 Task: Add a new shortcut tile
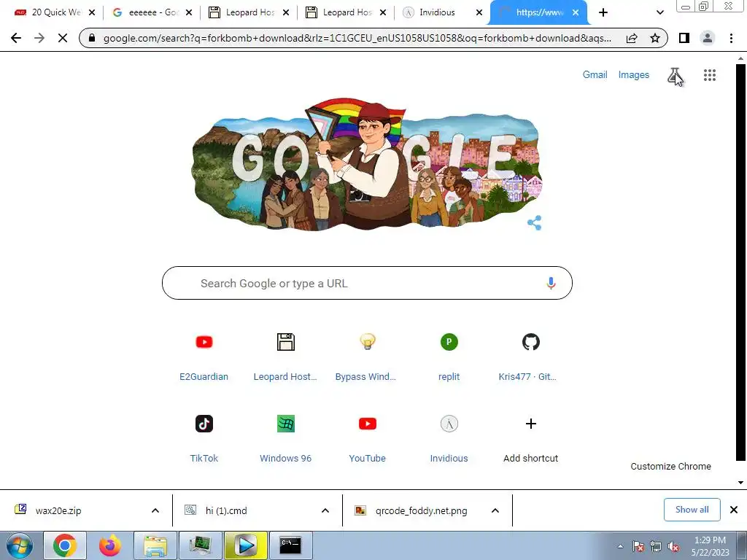tap(530, 438)
